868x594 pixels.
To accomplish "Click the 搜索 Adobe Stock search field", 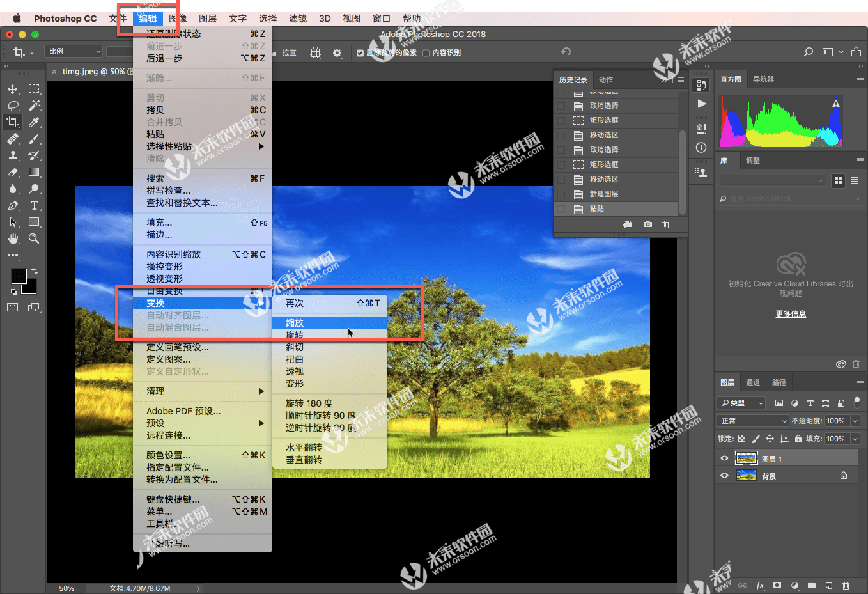I will (791, 199).
